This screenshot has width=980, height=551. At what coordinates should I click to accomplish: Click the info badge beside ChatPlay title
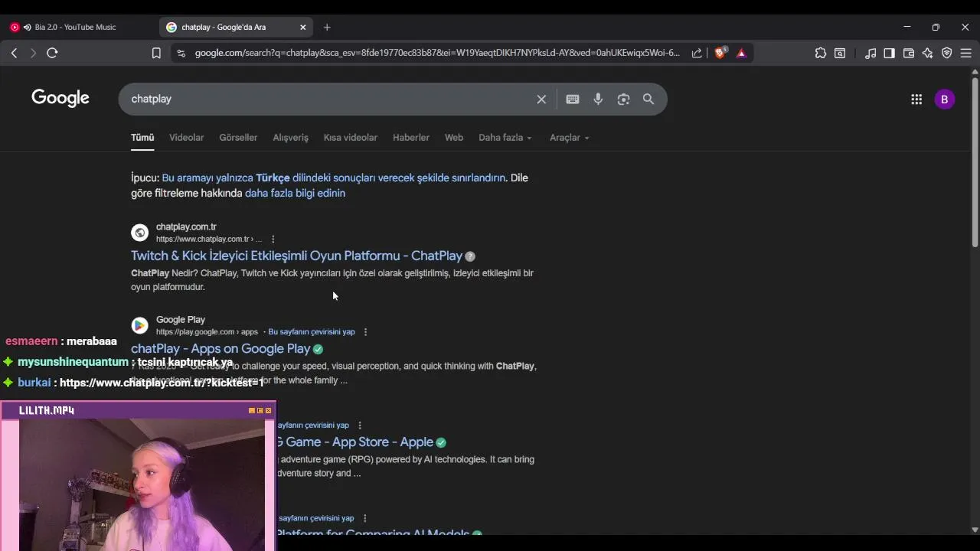click(x=470, y=256)
